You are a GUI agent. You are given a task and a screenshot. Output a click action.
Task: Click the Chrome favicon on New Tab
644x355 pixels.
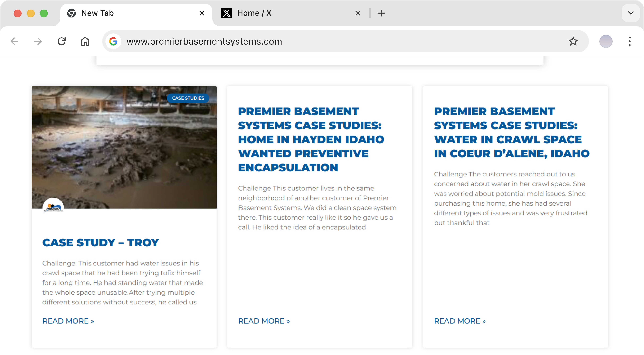(x=71, y=13)
